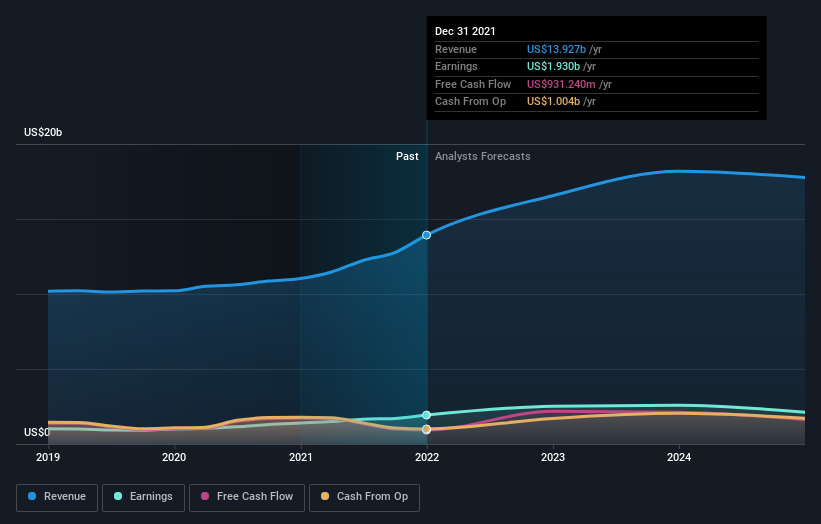The height and width of the screenshot is (524, 821).
Task: Click the Cash From Op label in tooltip
Action: click(470, 102)
